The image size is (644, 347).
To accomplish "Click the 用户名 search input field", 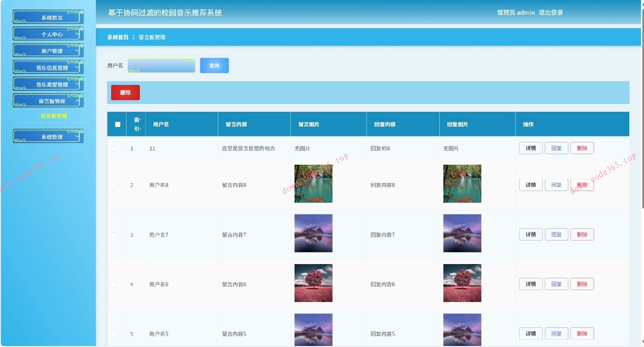I will tap(161, 65).
